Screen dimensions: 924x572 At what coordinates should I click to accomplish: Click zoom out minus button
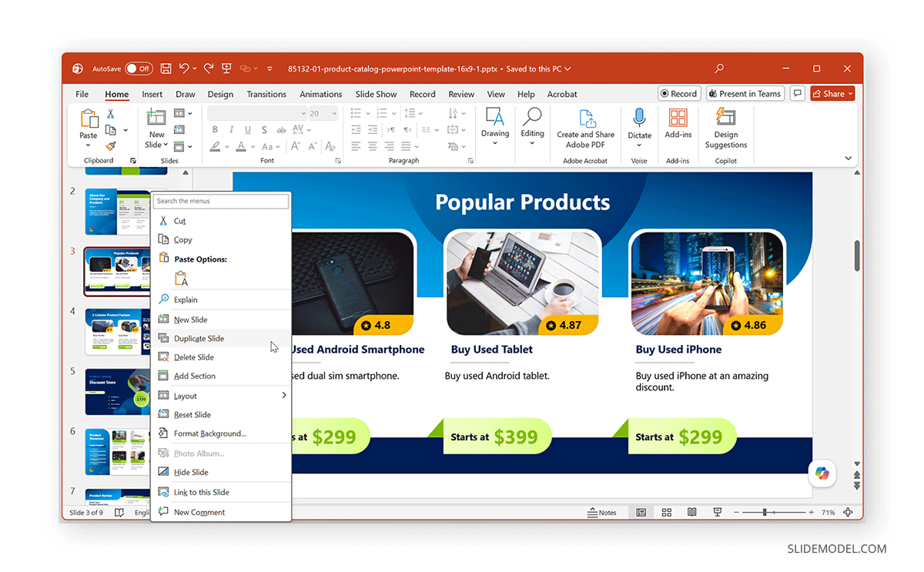click(736, 512)
